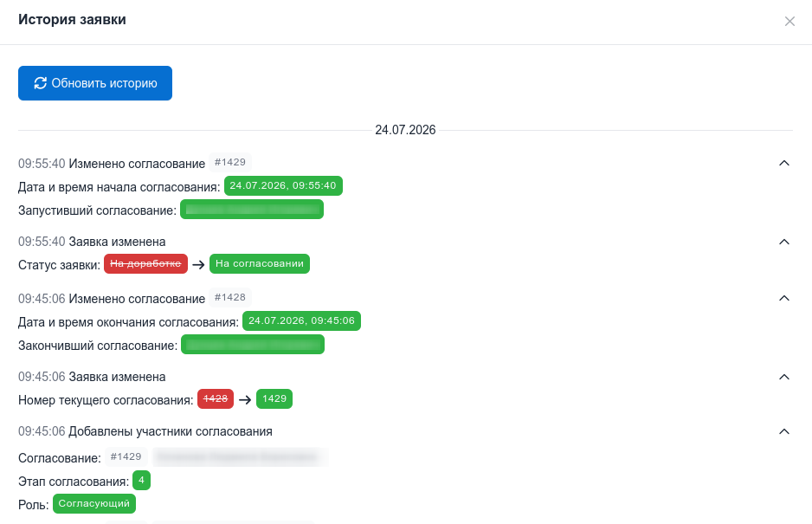Click the «Номер текущего согласования:» label
The image size is (812, 524).
pyautogui.click(x=106, y=401)
